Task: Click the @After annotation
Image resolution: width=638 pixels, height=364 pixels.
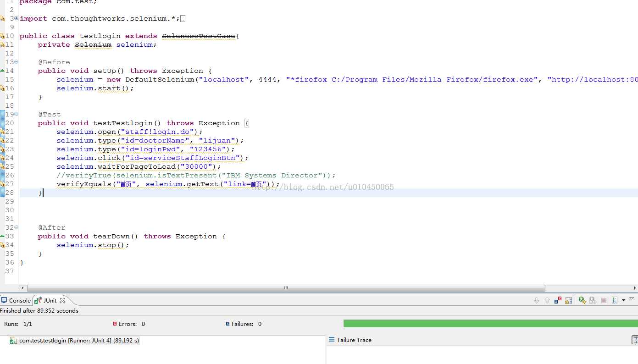Action: [52, 227]
